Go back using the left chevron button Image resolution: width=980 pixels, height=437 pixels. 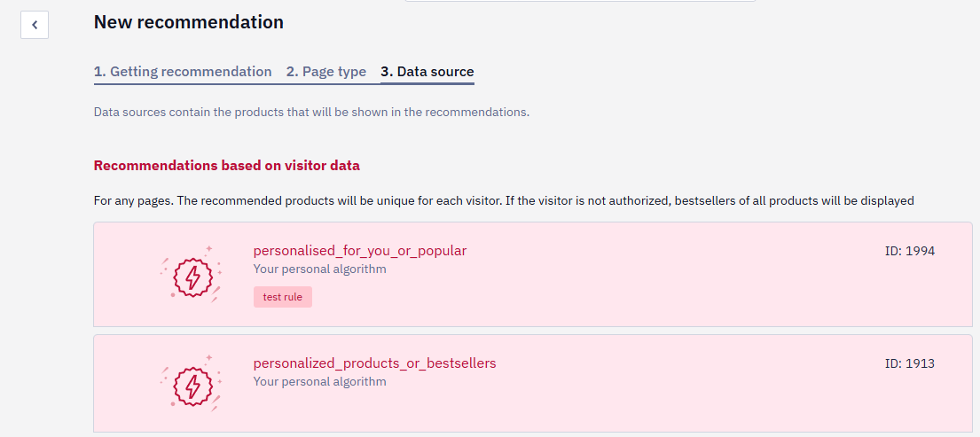pyautogui.click(x=35, y=25)
